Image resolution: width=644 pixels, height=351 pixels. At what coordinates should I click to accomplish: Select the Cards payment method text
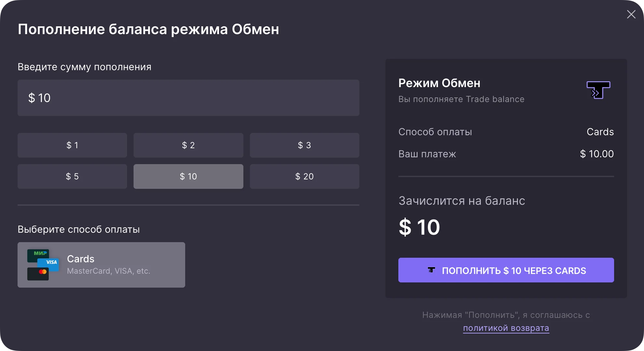pos(81,259)
